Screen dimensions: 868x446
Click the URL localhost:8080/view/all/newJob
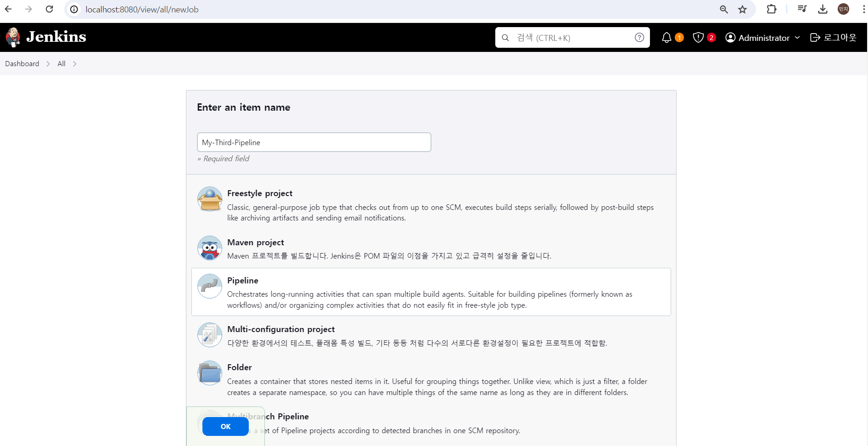pos(142,10)
